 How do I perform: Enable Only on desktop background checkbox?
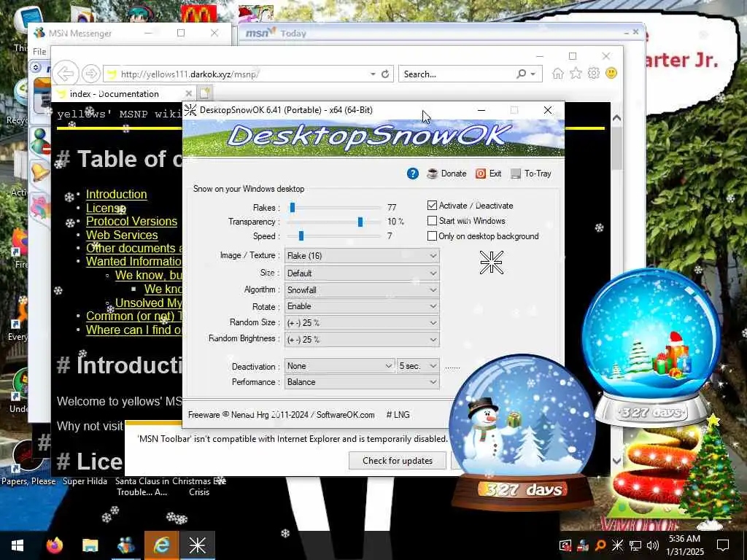432,236
